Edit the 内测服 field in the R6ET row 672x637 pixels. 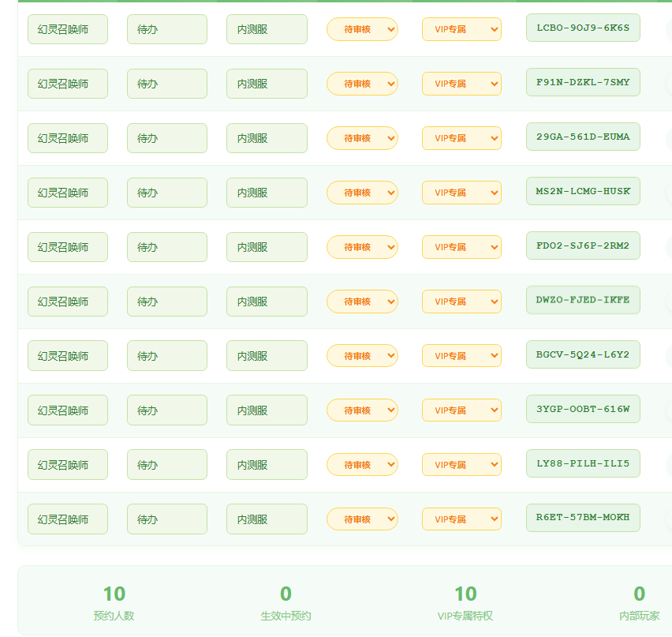[267, 519]
